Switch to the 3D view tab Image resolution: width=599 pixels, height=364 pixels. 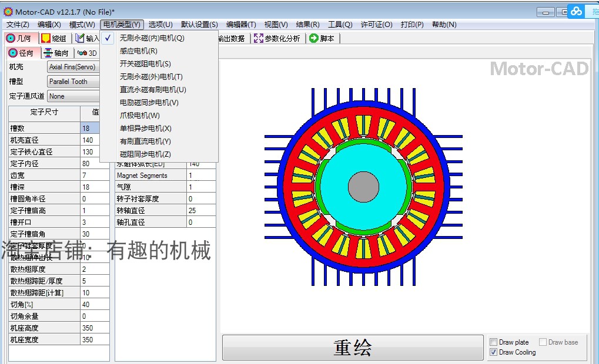tap(88, 53)
